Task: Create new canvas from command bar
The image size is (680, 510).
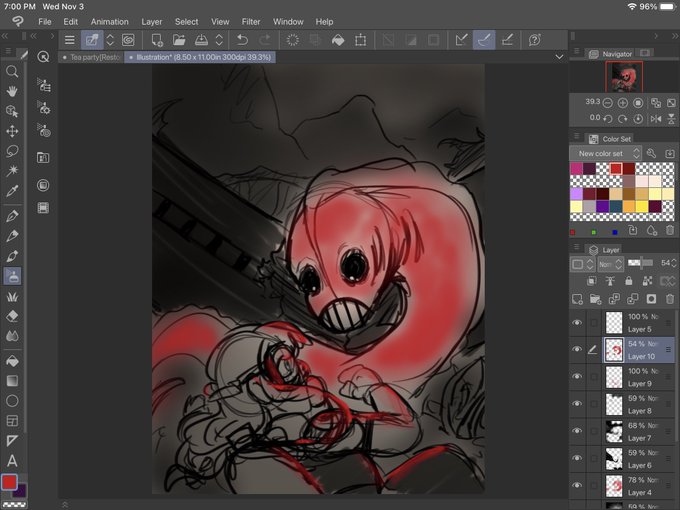Action: pyautogui.click(x=157, y=40)
